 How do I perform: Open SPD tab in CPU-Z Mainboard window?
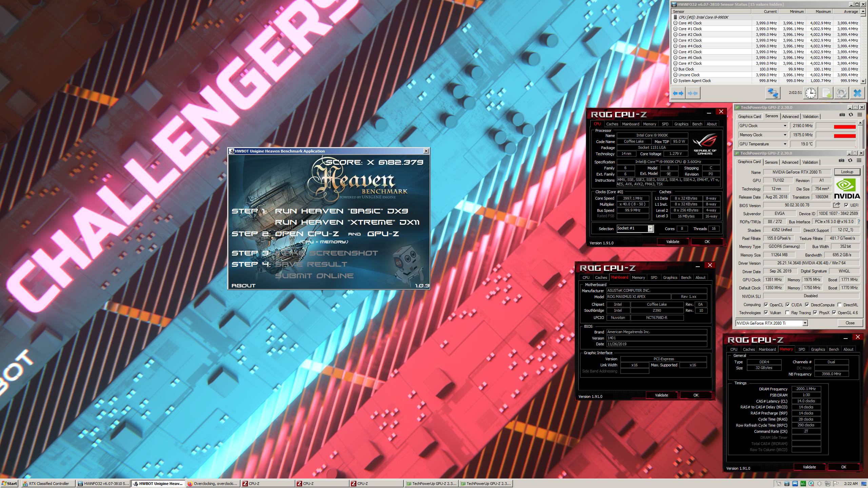point(654,278)
